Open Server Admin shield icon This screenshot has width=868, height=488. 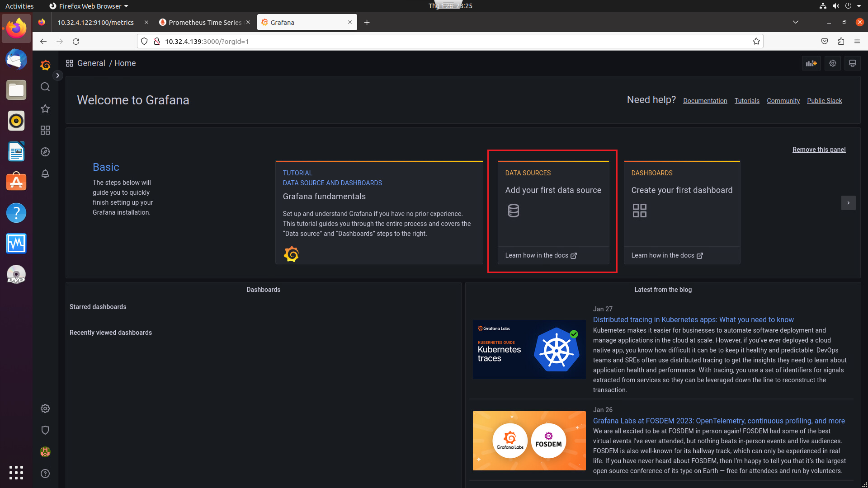pos(45,430)
